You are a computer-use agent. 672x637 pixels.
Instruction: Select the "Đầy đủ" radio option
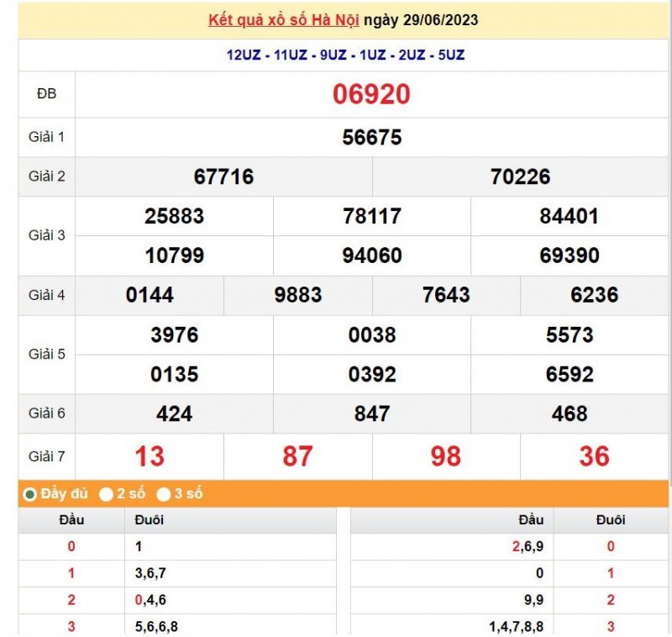click(29, 493)
